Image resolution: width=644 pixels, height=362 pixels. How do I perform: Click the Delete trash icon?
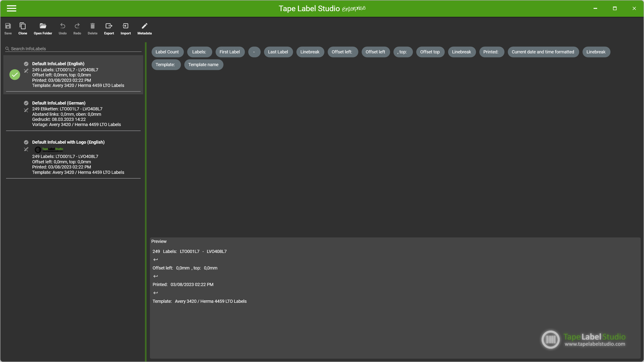click(x=93, y=26)
